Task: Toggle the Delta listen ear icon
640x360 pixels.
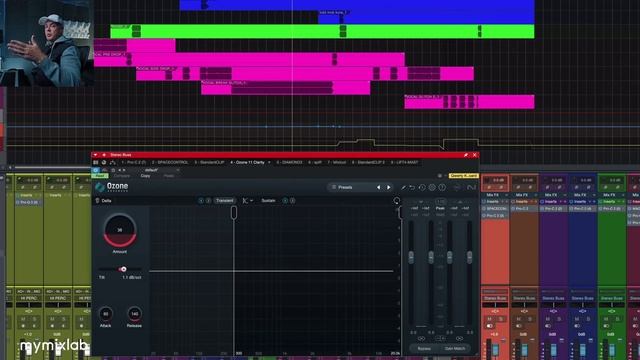Action: pyautogui.click(x=98, y=200)
